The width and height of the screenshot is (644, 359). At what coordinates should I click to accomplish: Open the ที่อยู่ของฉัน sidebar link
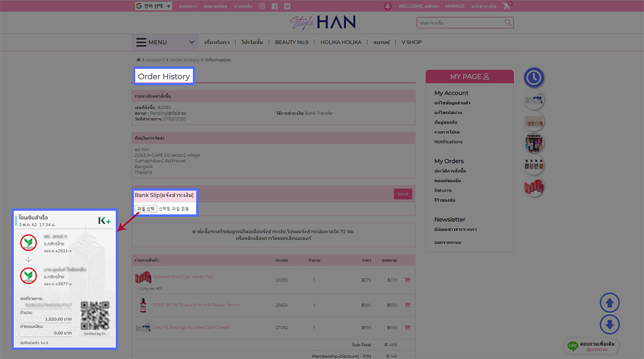point(446,122)
